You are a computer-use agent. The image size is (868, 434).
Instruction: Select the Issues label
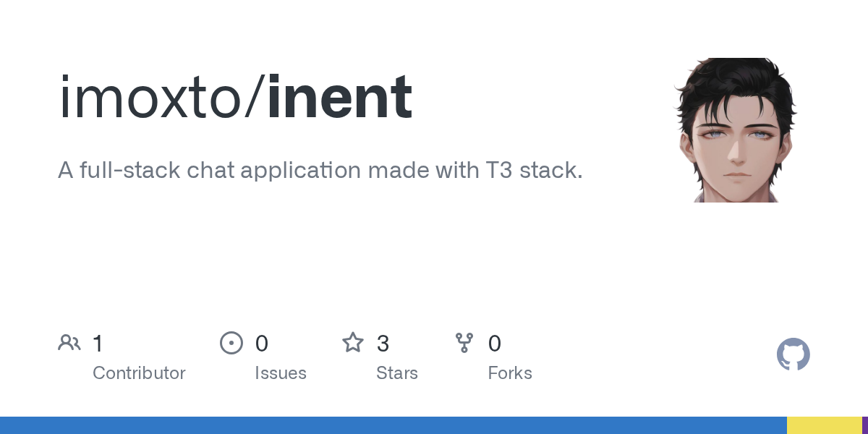coord(280,373)
